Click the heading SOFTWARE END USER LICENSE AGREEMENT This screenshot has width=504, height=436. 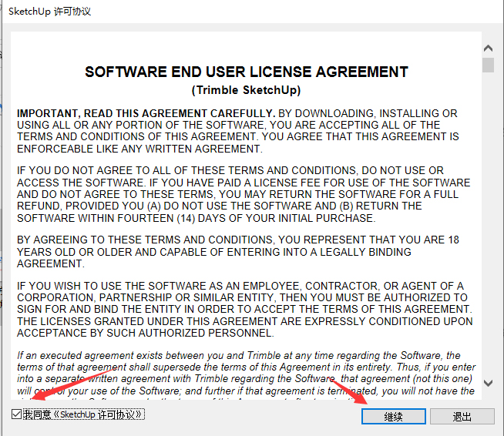click(x=246, y=72)
